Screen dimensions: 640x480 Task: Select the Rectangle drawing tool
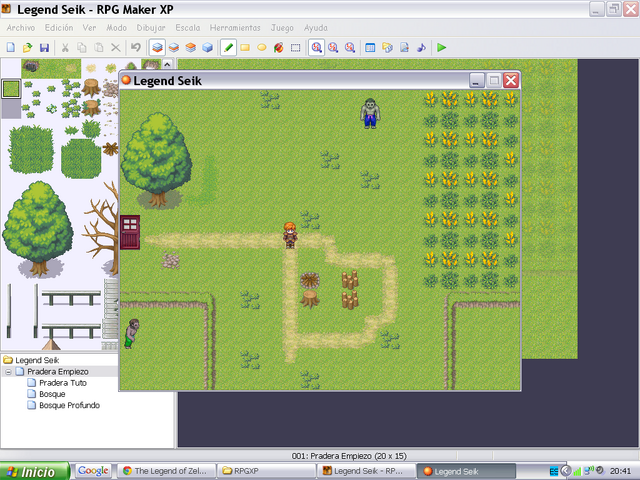[245, 48]
